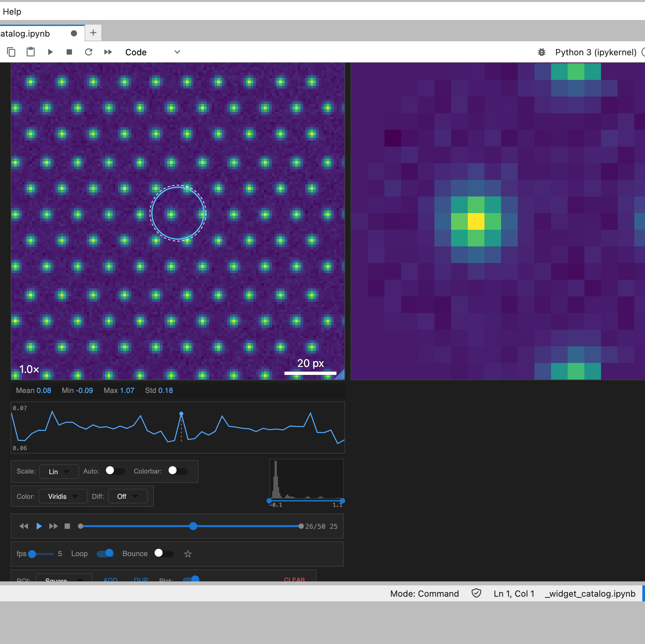Copy the selected cell
This screenshot has width=645, height=644.
coord(11,52)
